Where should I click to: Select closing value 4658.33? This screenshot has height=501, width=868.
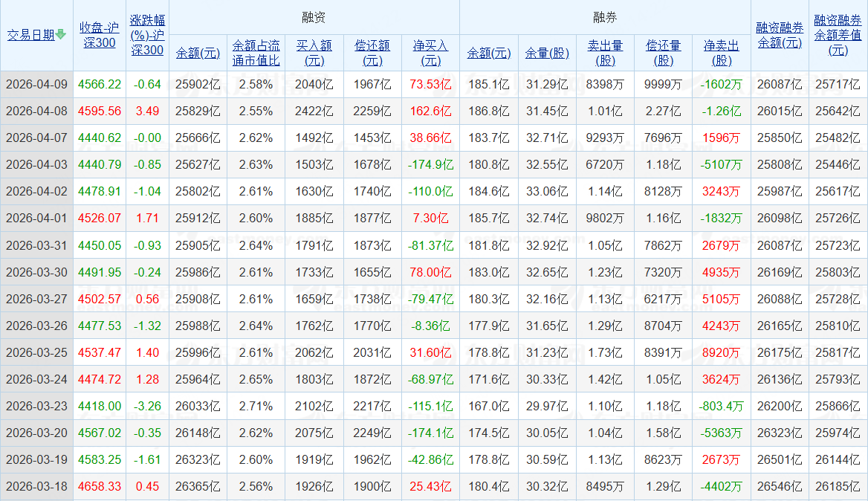(100, 487)
